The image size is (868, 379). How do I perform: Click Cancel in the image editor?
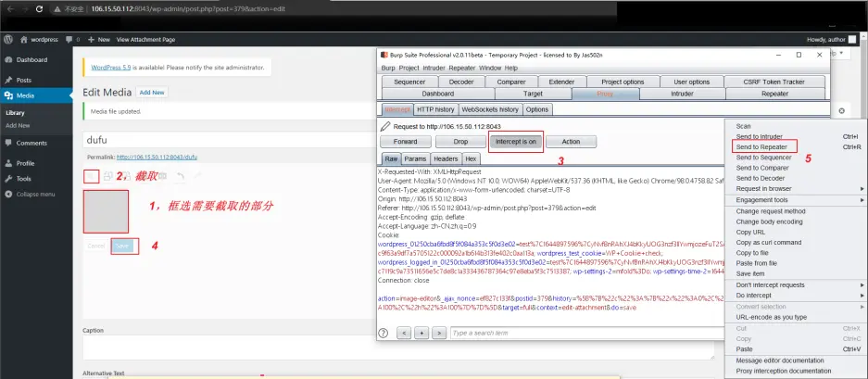(95, 246)
